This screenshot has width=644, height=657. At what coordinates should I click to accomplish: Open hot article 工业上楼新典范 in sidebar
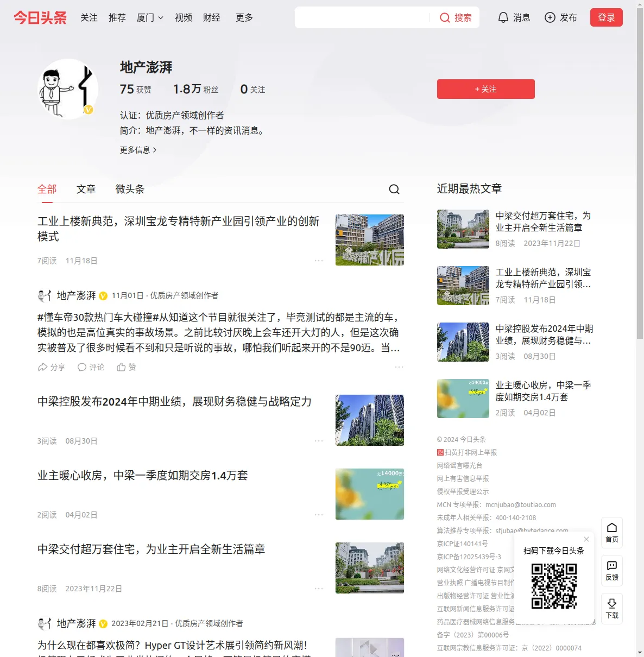pyautogui.click(x=543, y=278)
